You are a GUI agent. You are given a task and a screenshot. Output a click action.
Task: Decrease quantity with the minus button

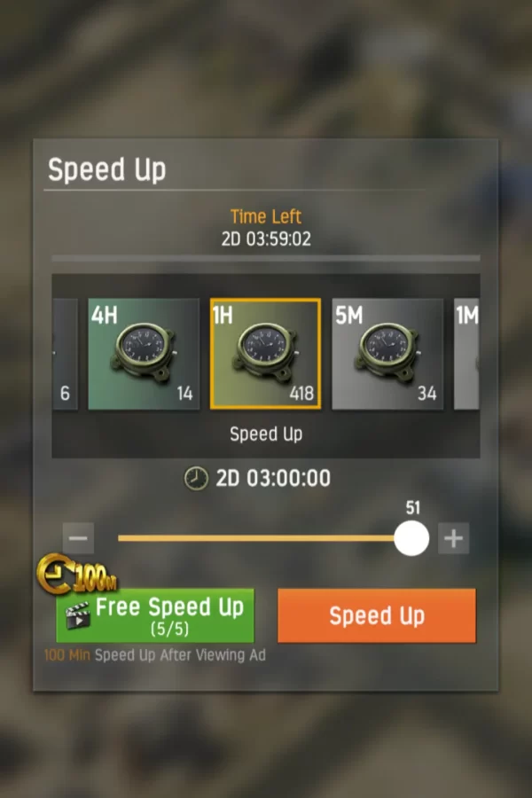(x=78, y=538)
